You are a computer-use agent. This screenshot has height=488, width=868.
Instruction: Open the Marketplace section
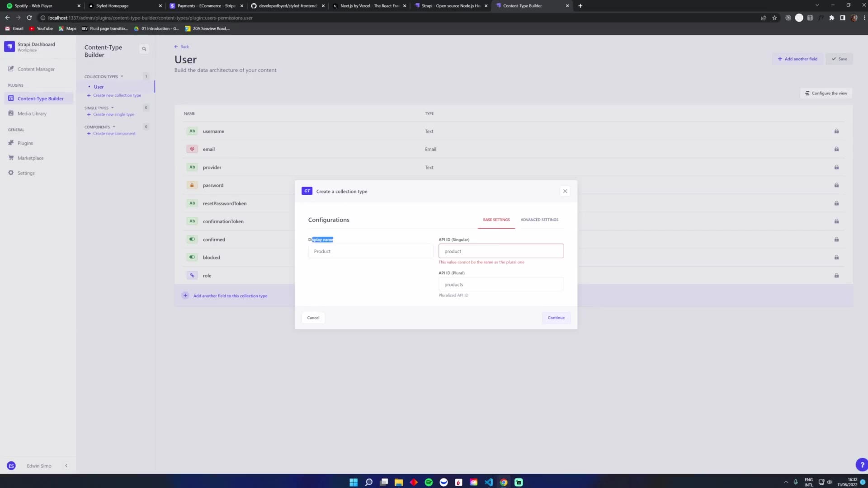pos(30,158)
